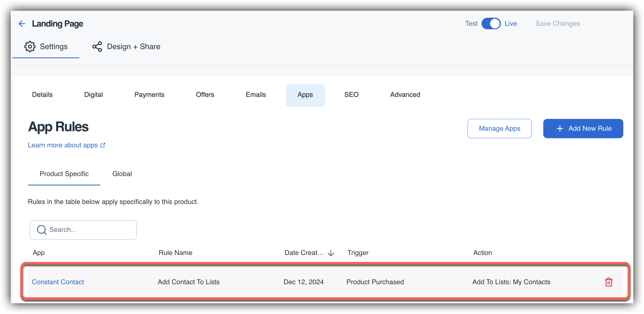Focus the rules Search field
The image size is (644, 314).
tap(89, 230)
